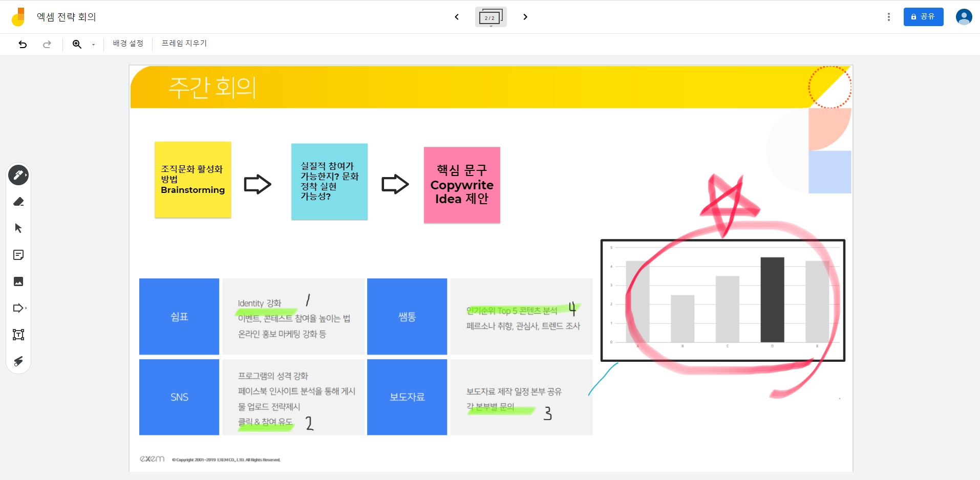Switch to the Eraser tool
Screen dimensions: 980x480
tap(18, 201)
